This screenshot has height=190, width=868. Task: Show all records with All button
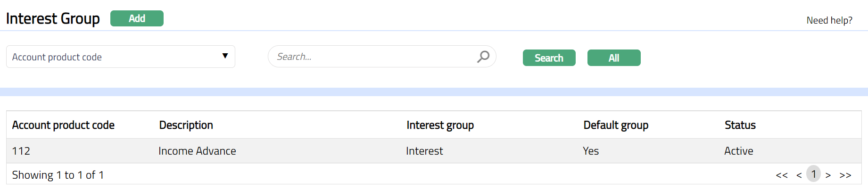coord(613,58)
